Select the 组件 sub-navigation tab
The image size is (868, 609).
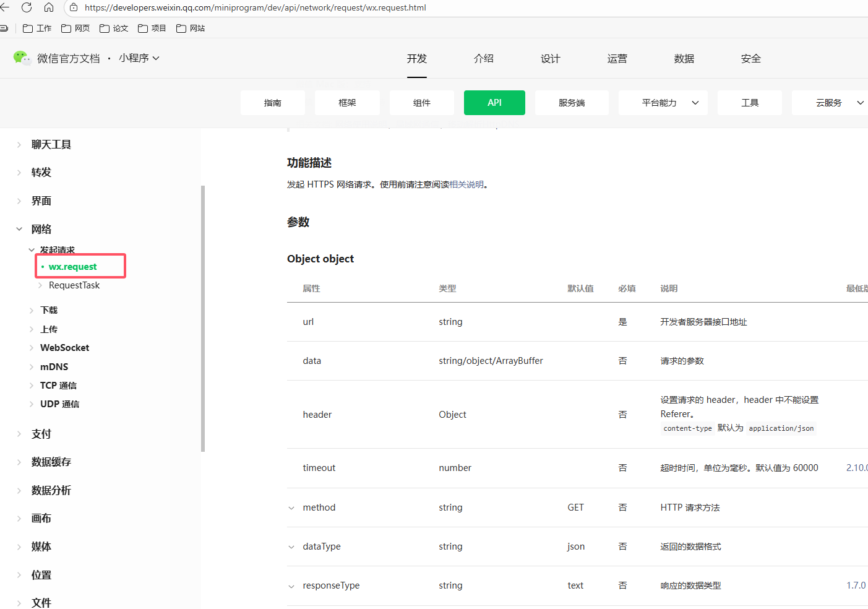pos(421,103)
